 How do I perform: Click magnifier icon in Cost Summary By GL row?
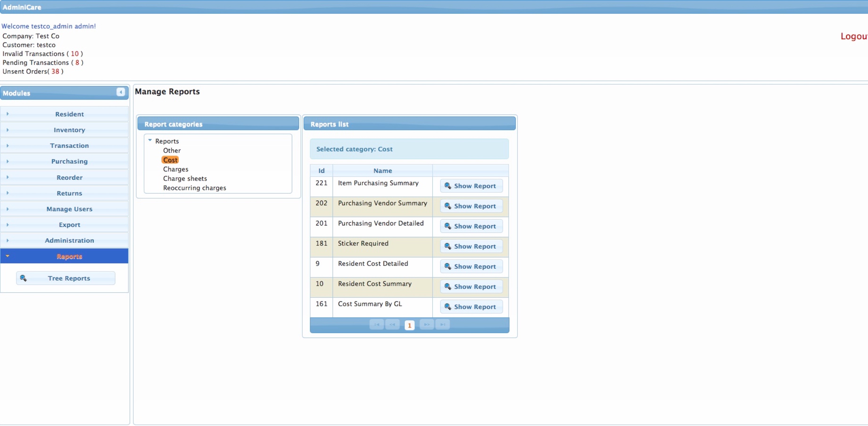pos(447,306)
